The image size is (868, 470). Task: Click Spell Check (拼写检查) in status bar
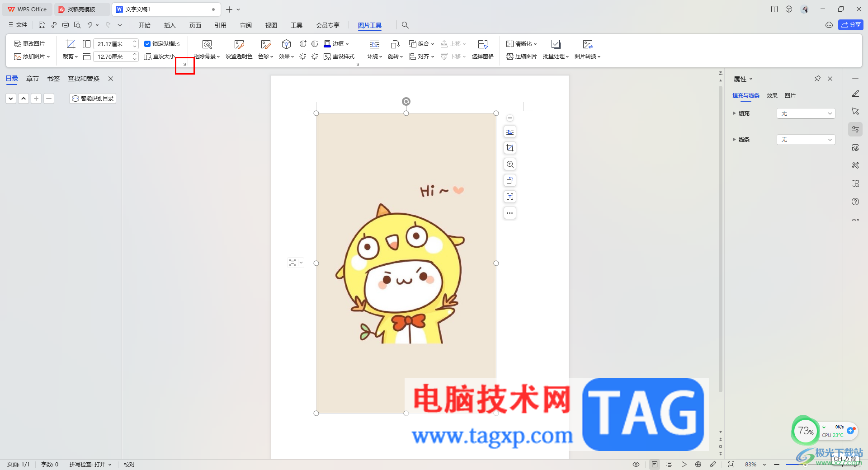click(90, 464)
